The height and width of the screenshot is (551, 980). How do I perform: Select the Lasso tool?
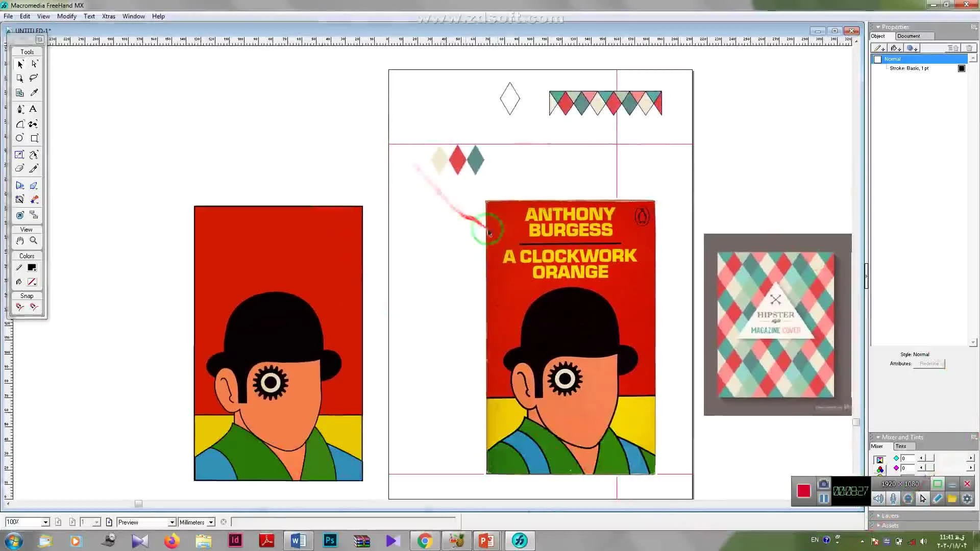pyautogui.click(x=34, y=78)
